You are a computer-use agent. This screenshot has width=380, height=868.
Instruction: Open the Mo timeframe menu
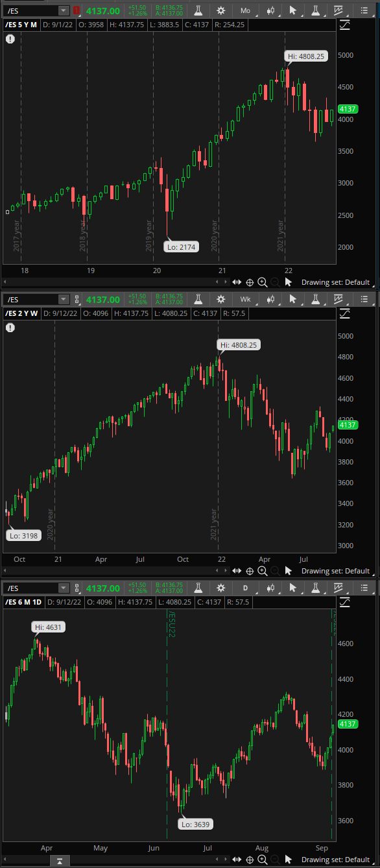pyautogui.click(x=246, y=10)
